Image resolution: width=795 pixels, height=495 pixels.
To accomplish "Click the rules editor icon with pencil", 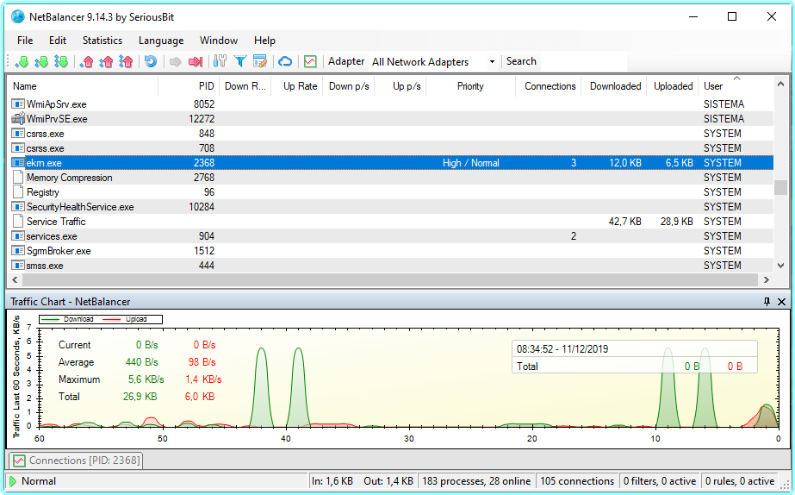I will click(259, 62).
